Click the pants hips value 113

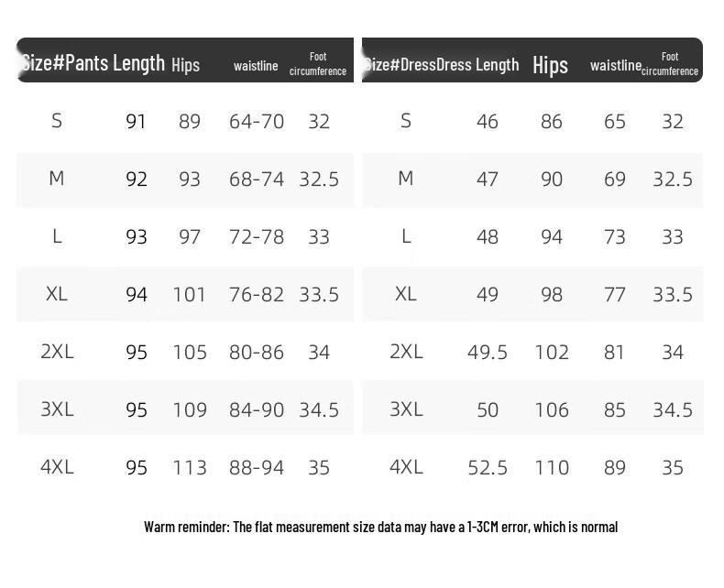[x=190, y=467]
